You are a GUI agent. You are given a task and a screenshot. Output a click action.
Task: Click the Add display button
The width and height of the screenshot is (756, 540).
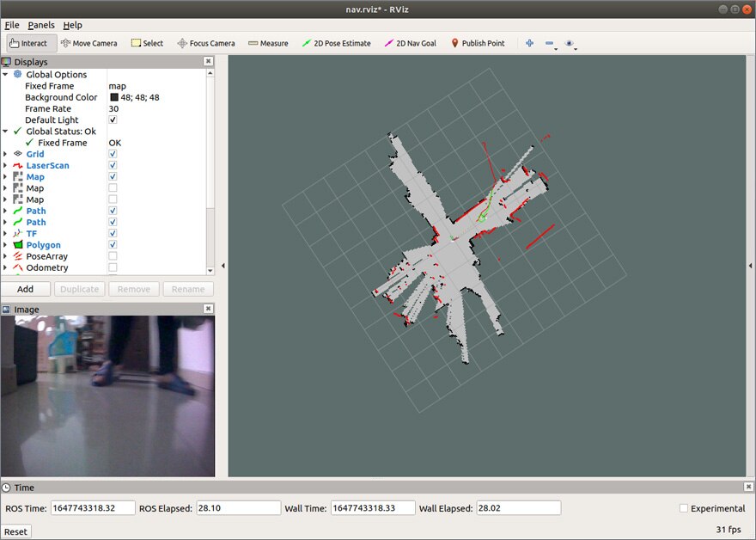pyautogui.click(x=26, y=289)
